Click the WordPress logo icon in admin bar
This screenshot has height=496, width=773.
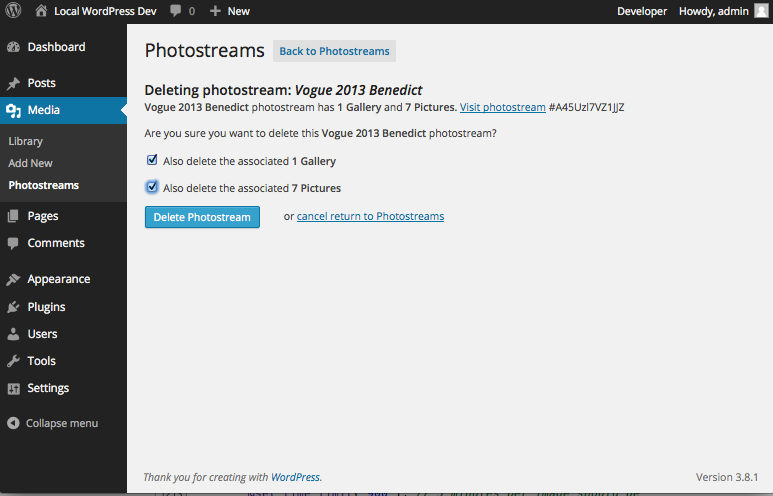14,11
